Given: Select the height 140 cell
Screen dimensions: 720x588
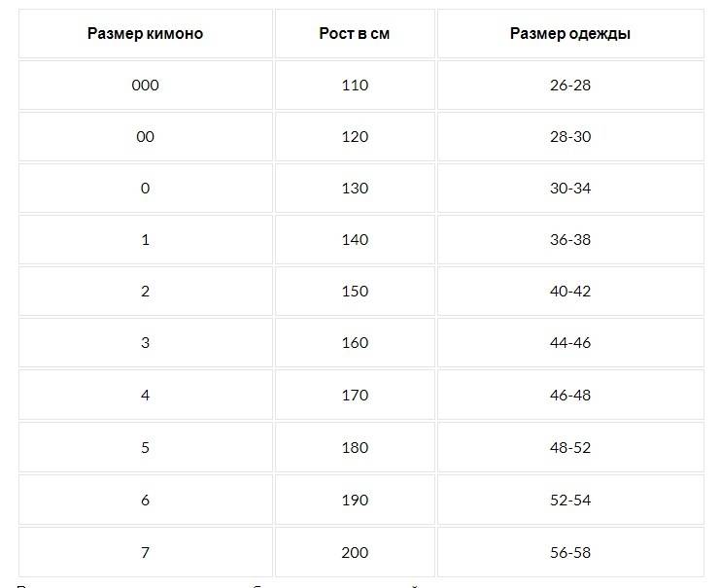Looking at the screenshot, I should 355,239.
